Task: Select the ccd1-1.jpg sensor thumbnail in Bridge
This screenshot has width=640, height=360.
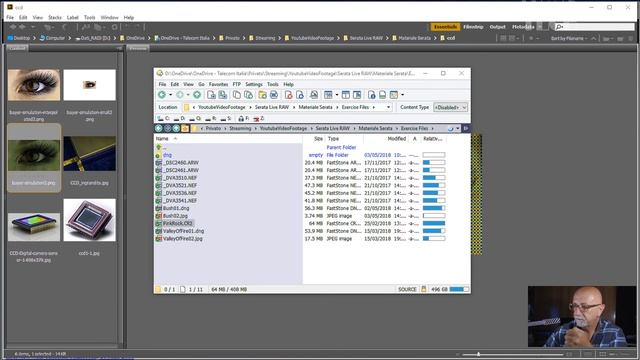Action: (89, 220)
